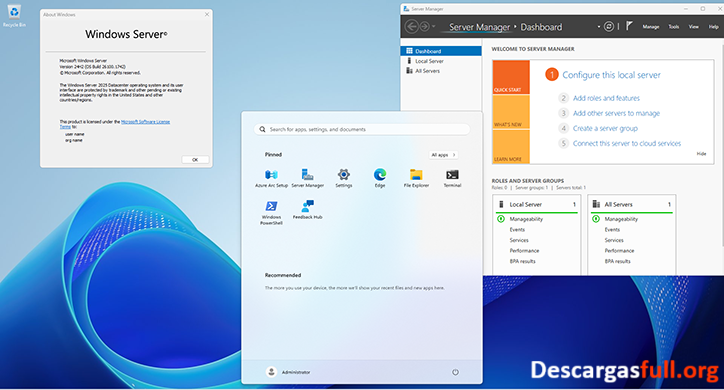Switch to the What's New tile
Screen dimensions: 724x390
tap(511, 112)
